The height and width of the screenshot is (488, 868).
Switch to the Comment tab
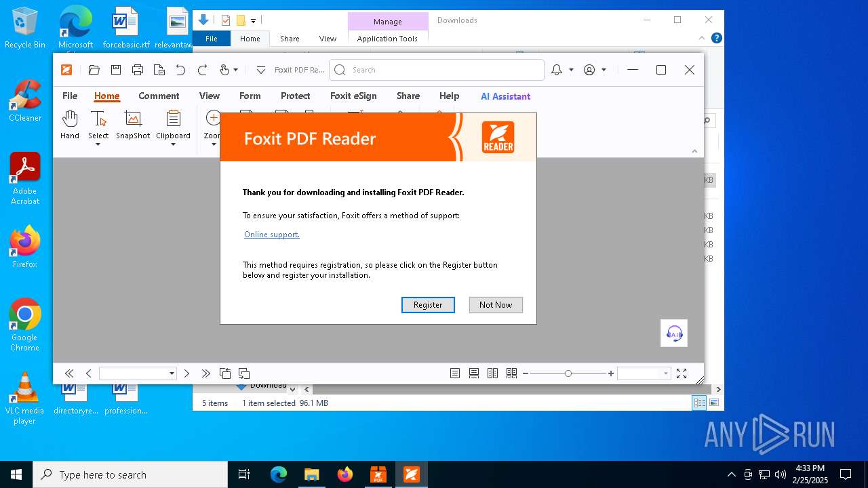tap(159, 96)
